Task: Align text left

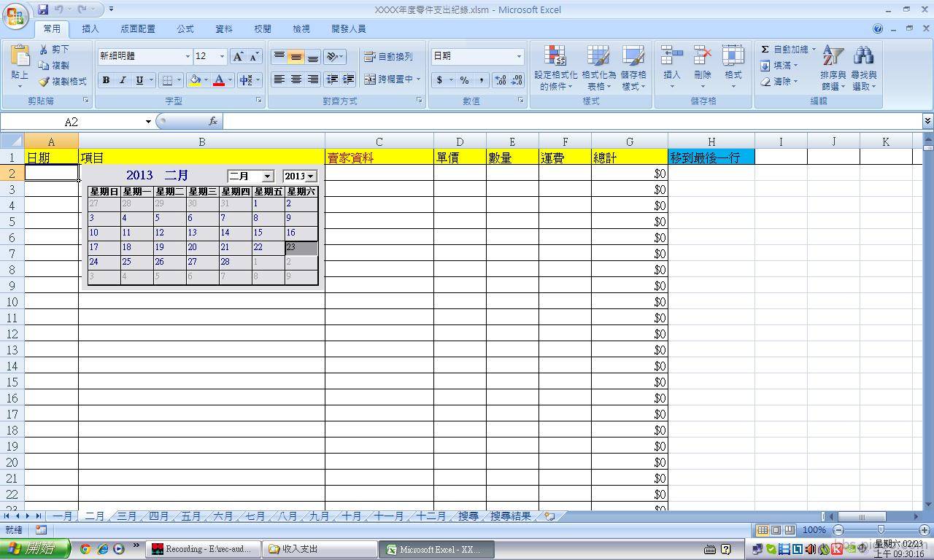Action: [279, 79]
